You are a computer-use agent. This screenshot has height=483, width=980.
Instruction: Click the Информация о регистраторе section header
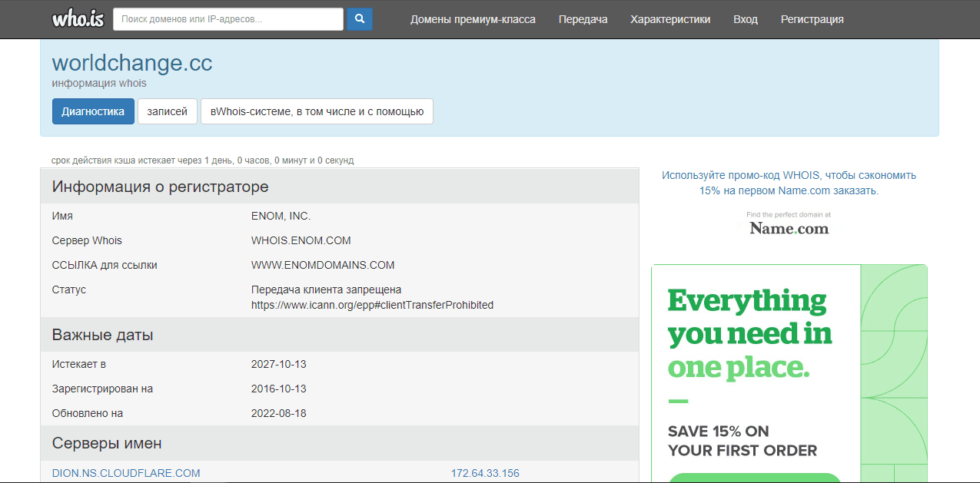pyautogui.click(x=160, y=187)
